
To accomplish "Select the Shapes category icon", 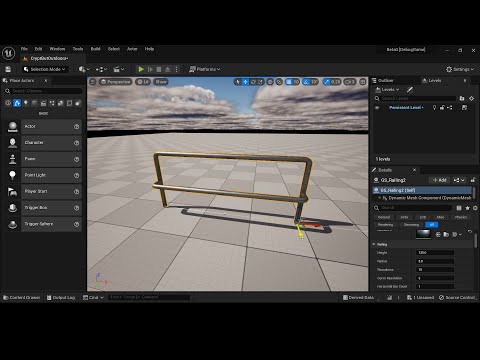I will tap(34, 103).
